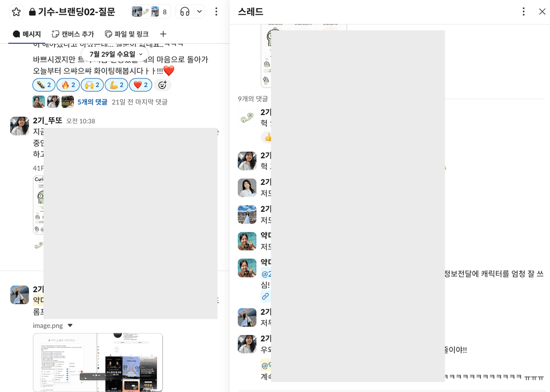Open 파일 및 링크 tab
Image resolution: width=550 pixels, height=392 pixels.
point(127,34)
